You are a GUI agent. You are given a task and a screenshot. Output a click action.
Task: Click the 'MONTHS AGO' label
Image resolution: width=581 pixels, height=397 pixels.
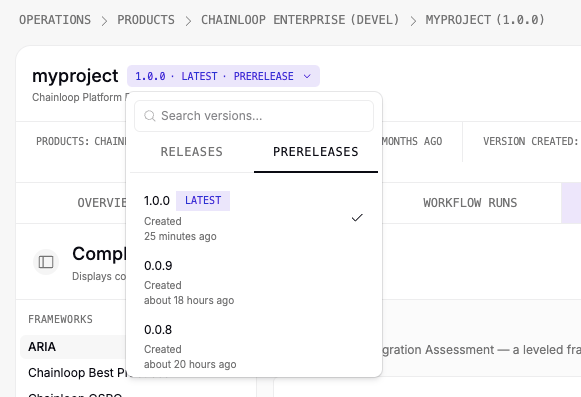tap(412, 141)
